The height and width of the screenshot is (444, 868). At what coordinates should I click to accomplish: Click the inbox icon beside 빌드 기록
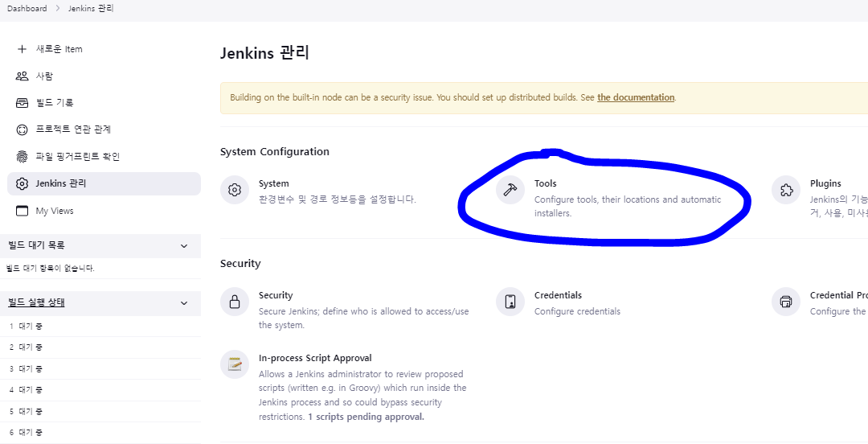pyautogui.click(x=22, y=102)
